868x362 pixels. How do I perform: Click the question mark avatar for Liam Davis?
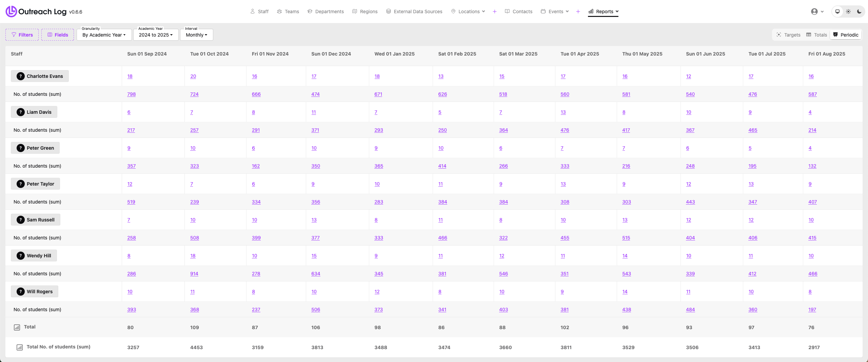point(21,112)
